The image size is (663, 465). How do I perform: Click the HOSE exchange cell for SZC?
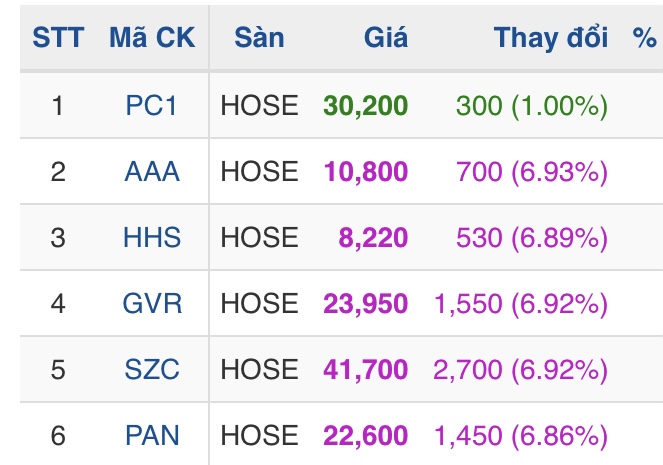click(x=259, y=369)
